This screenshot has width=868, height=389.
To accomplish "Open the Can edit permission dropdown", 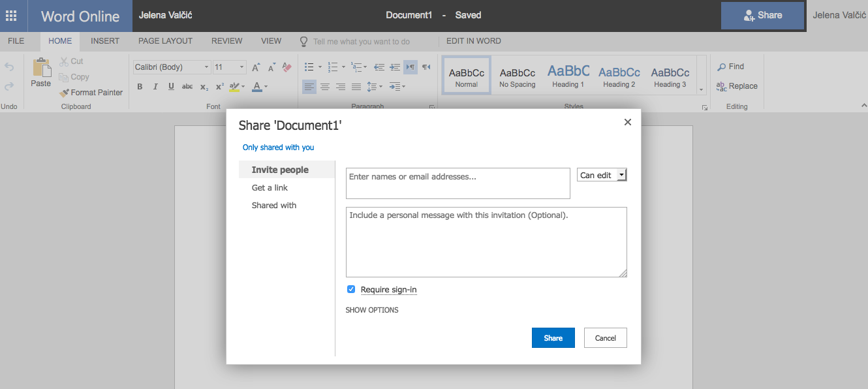I will pos(602,175).
